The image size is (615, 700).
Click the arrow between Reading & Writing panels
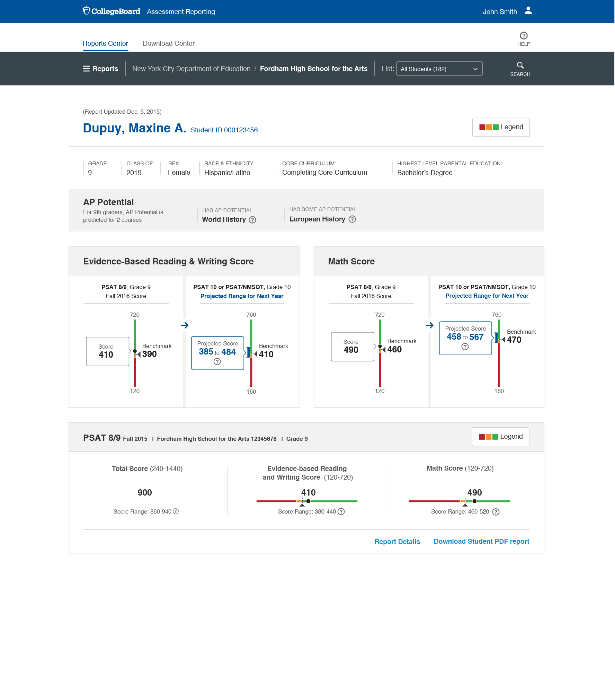(185, 325)
